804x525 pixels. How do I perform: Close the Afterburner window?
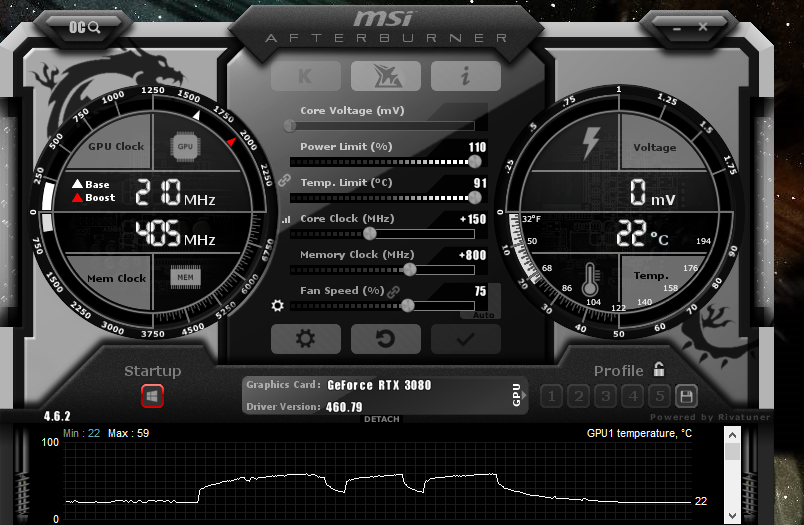coord(703,27)
